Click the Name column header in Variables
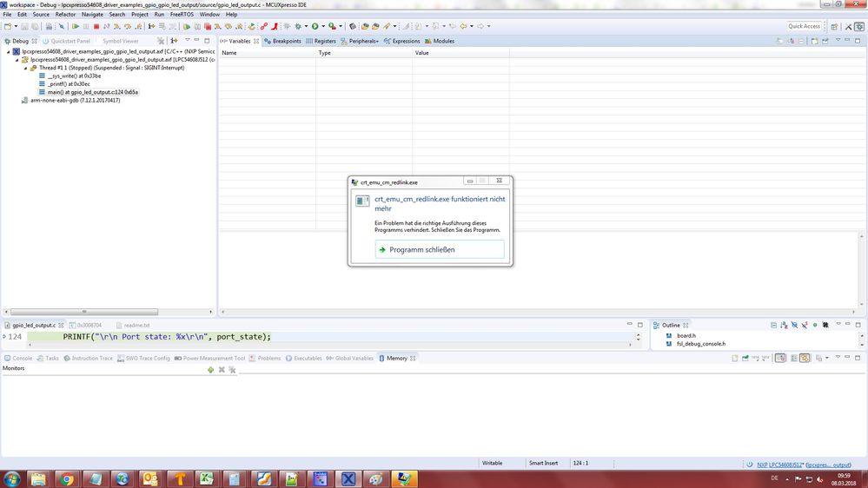The width and height of the screenshot is (868, 488). 268,53
